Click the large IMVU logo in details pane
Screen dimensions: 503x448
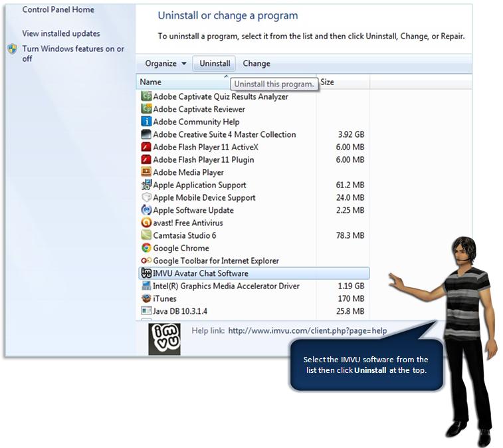tap(164, 338)
